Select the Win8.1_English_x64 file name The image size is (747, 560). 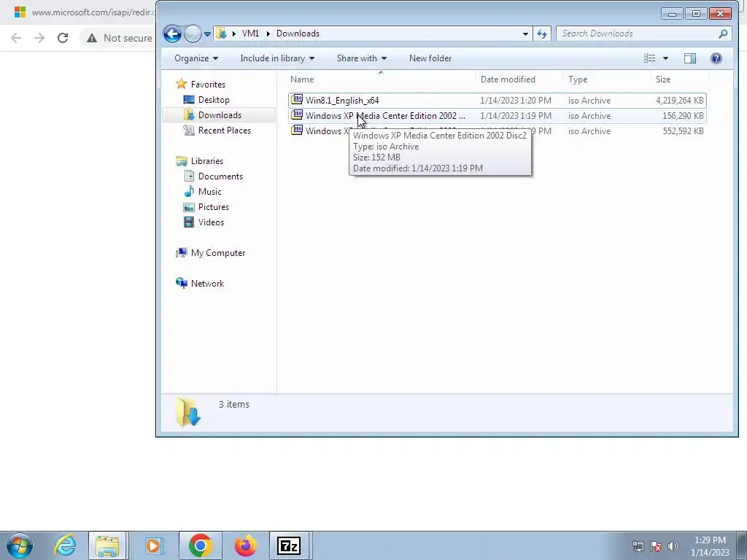342,101
